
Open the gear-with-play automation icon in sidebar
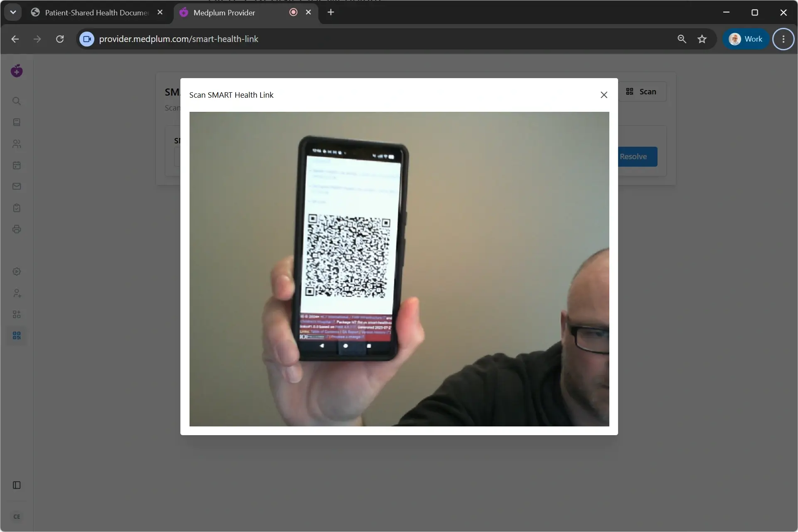click(x=17, y=271)
